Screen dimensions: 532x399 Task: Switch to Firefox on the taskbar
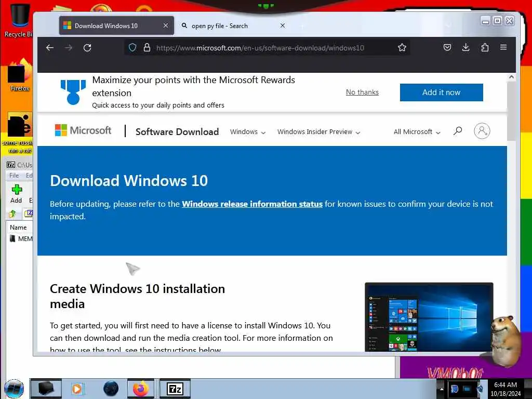click(x=140, y=389)
